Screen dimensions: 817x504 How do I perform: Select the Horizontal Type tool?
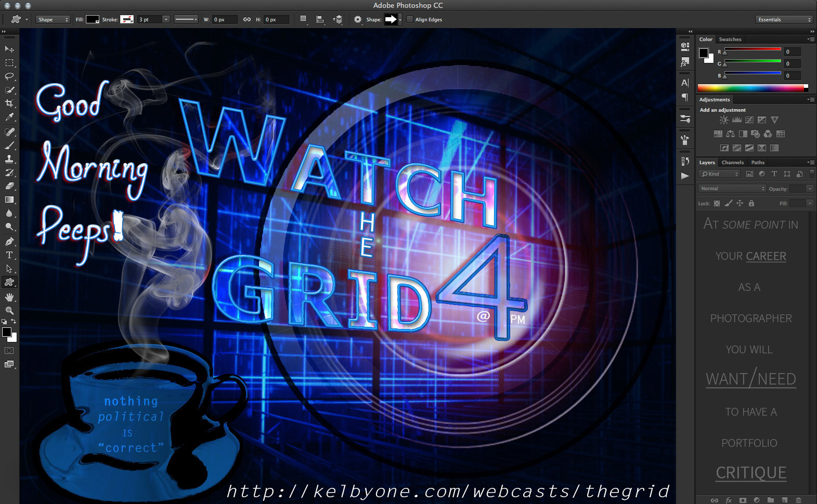tap(9, 255)
